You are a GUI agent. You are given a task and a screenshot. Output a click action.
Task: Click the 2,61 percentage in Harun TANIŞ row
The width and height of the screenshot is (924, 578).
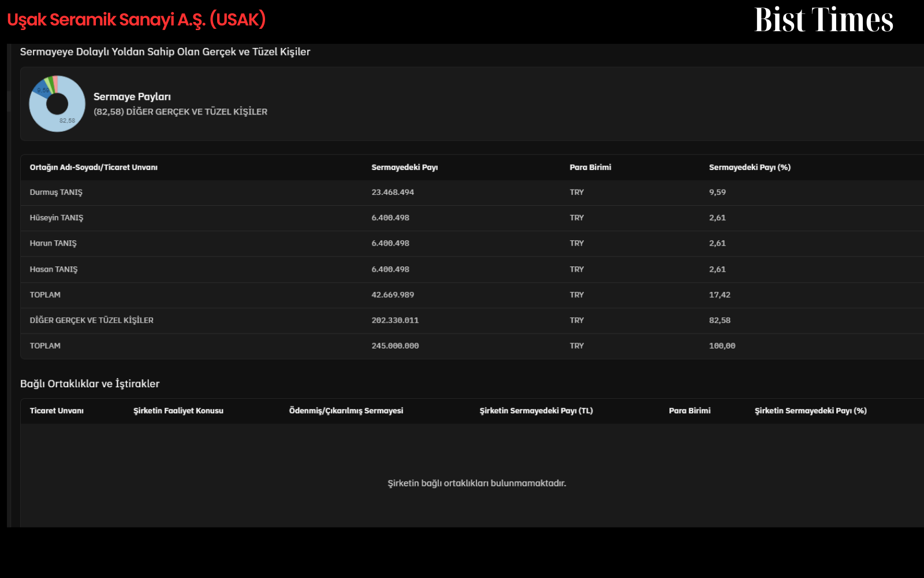[x=717, y=243]
